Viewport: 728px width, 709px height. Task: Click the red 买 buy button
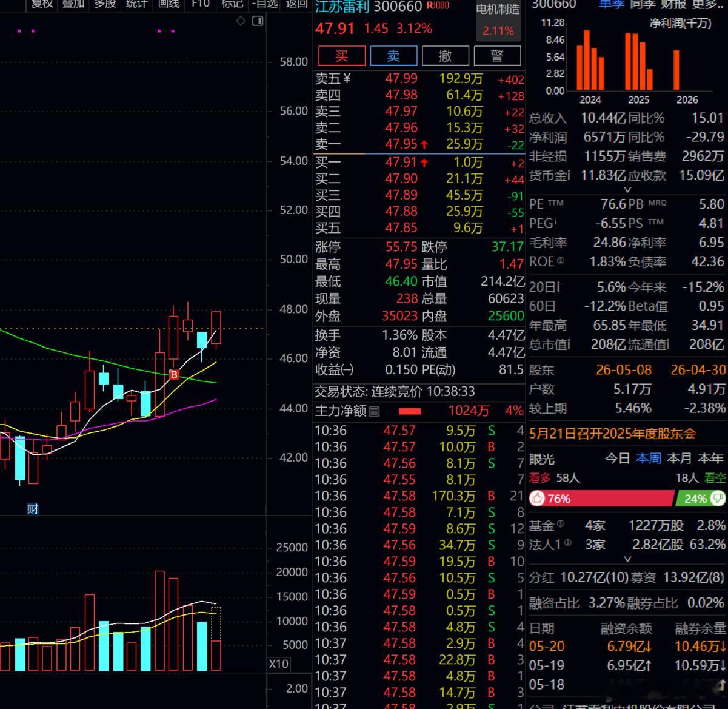point(342,56)
